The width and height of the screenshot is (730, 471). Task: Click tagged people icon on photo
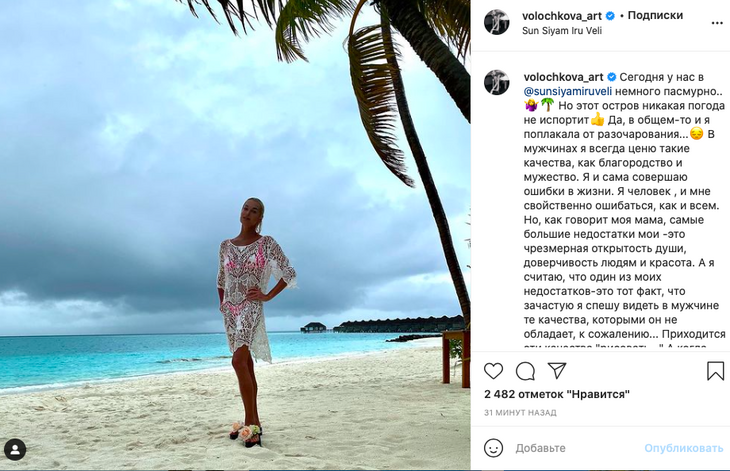14,449
